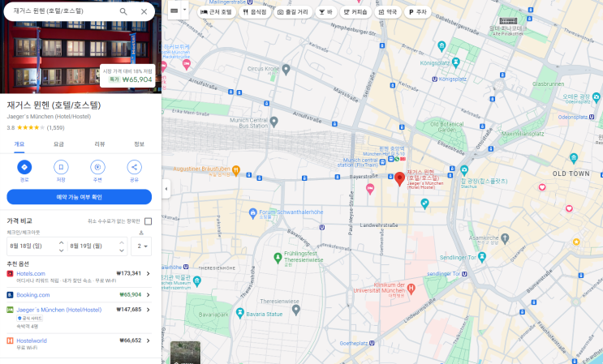Open the satellite layer thumbnail at bottom

pos(185,353)
